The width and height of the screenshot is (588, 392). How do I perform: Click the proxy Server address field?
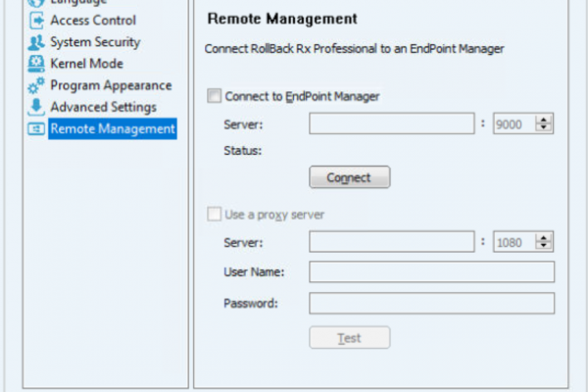(x=391, y=242)
